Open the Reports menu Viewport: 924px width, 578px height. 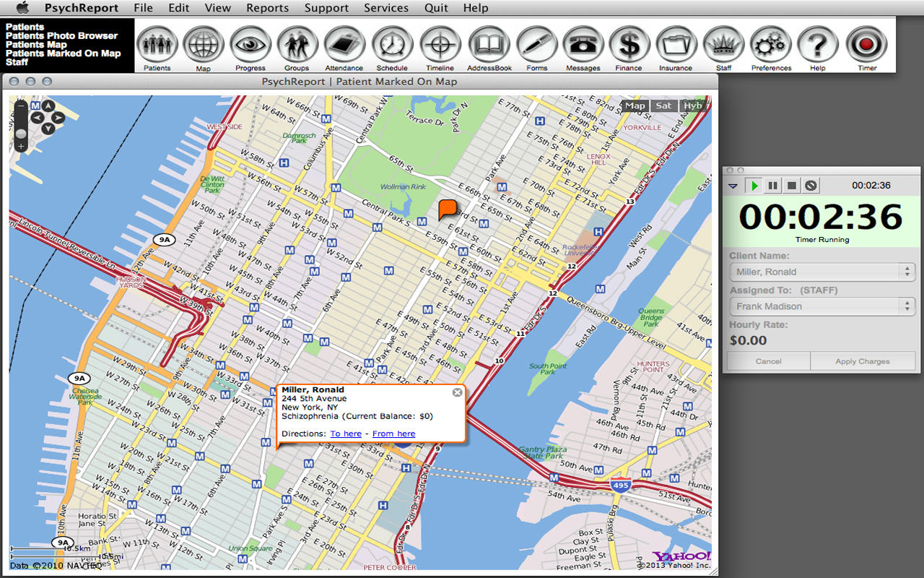coord(268,8)
